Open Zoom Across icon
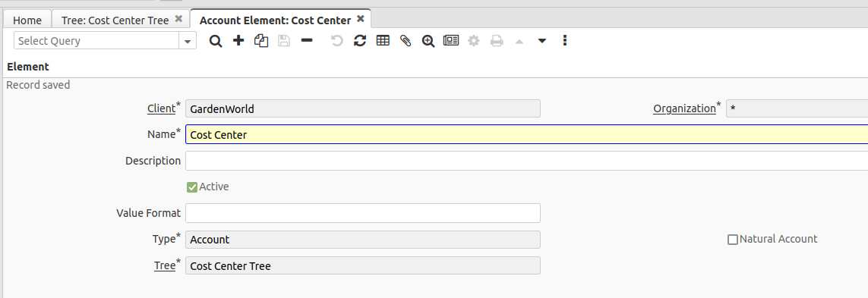Screen dimensions: 868x298 [428, 41]
